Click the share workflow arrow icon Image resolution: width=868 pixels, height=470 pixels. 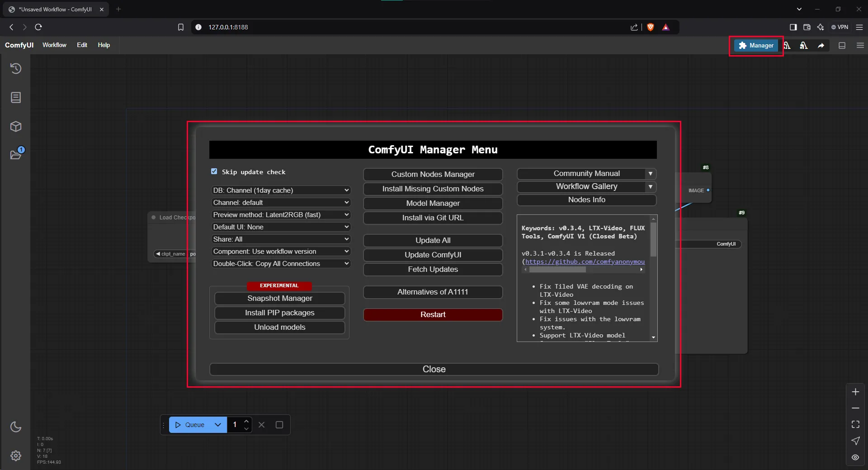click(821, 46)
